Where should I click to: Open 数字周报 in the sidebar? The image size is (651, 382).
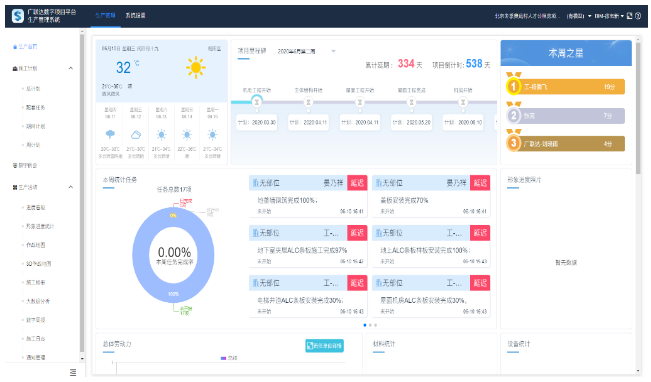pos(35,320)
